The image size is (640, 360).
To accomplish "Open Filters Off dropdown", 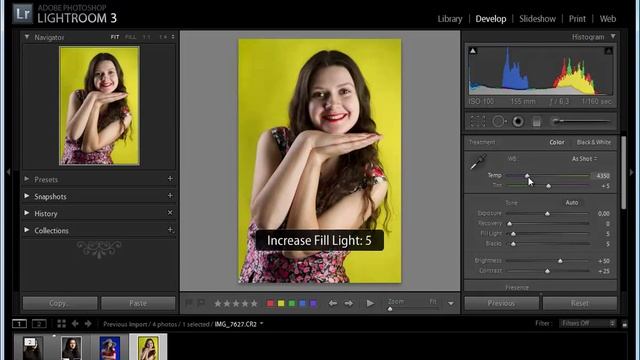I will [587, 323].
